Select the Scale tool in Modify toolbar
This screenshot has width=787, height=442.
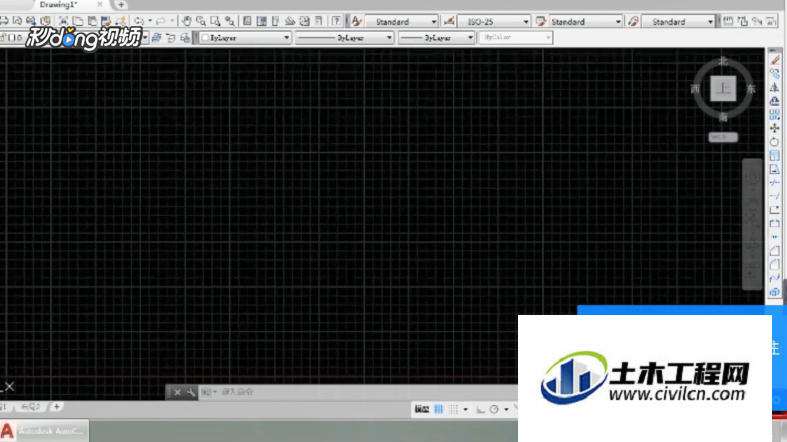click(775, 156)
